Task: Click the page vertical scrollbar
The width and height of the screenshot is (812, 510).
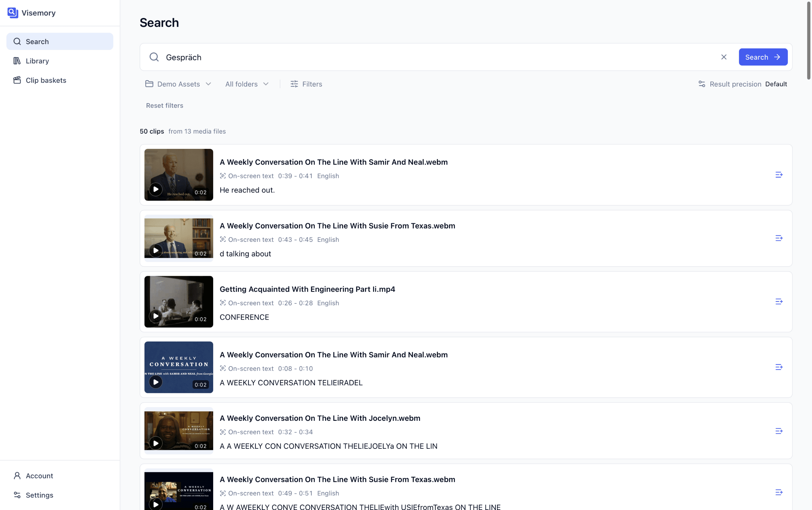Action: tap(808, 41)
